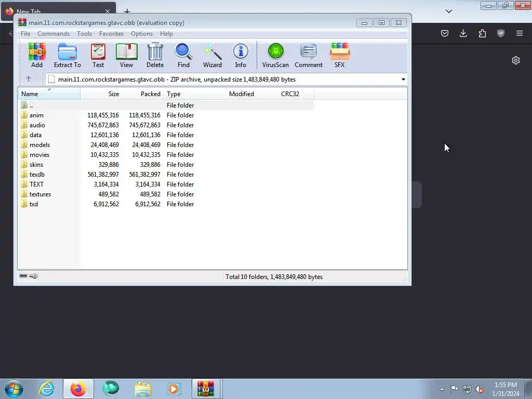Click the network tray icon

pos(467,389)
